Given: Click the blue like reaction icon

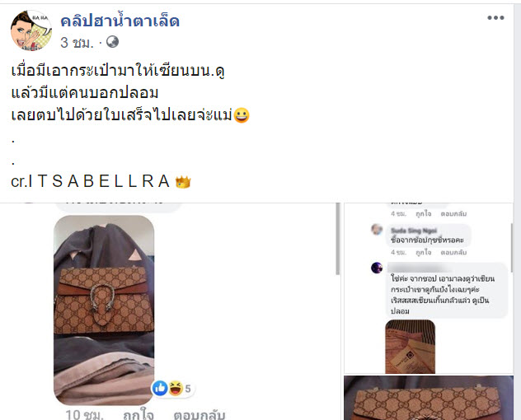Looking at the screenshot, I should tap(160, 388).
